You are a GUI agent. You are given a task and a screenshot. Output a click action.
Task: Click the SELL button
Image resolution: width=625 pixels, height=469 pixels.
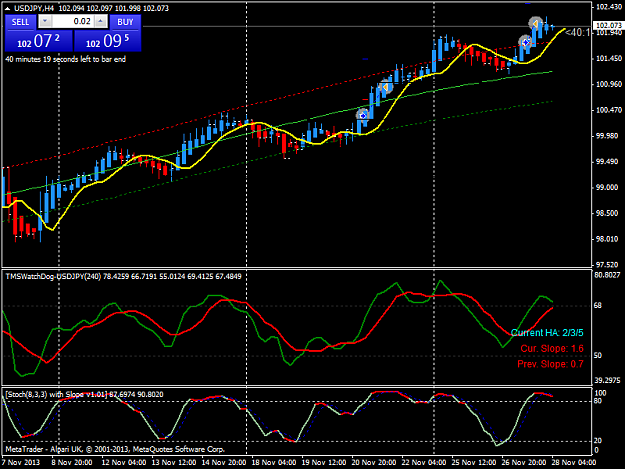pyautogui.click(x=20, y=22)
